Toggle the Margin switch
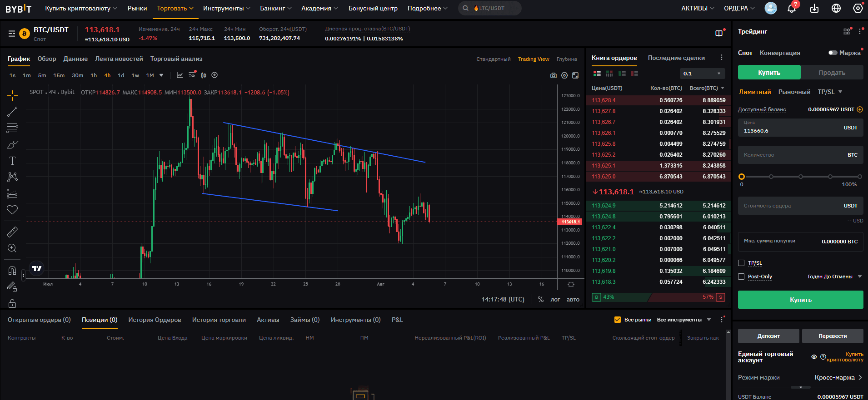The image size is (868, 400). pos(833,53)
